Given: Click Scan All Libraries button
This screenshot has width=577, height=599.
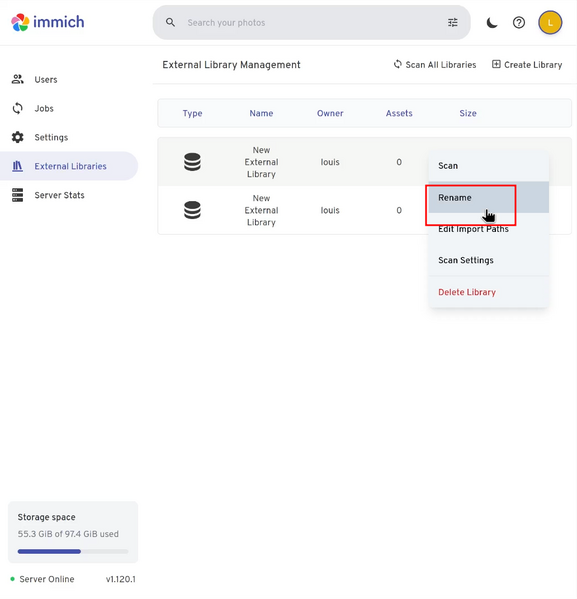Looking at the screenshot, I should coord(435,65).
